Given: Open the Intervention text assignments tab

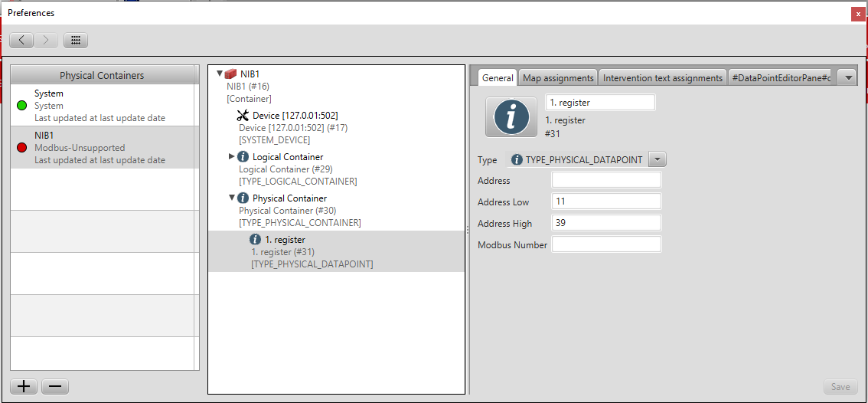Looking at the screenshot, I should (x=662, y=78).
